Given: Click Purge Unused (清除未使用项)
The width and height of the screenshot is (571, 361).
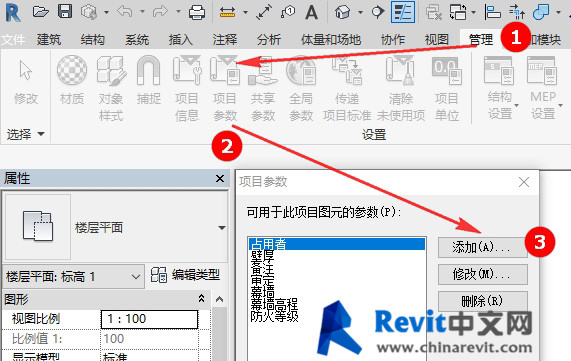Looking at the screenshot, I should 401,88.
